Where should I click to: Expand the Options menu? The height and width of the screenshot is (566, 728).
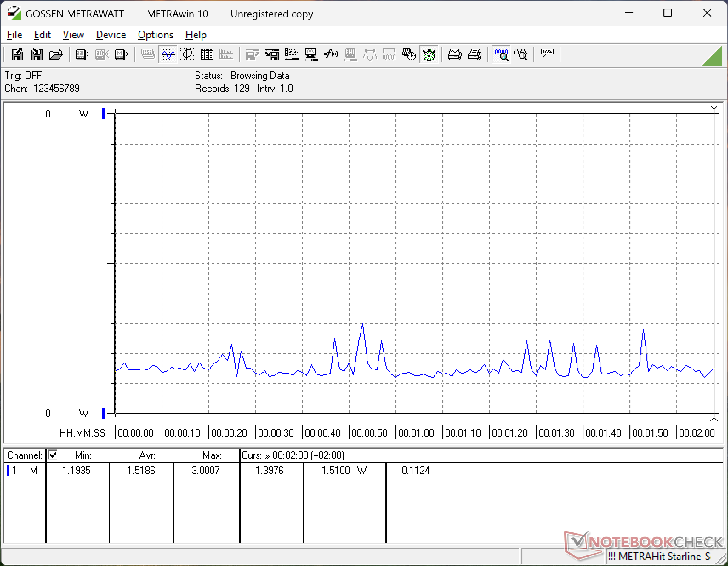[x=156, y=35]
